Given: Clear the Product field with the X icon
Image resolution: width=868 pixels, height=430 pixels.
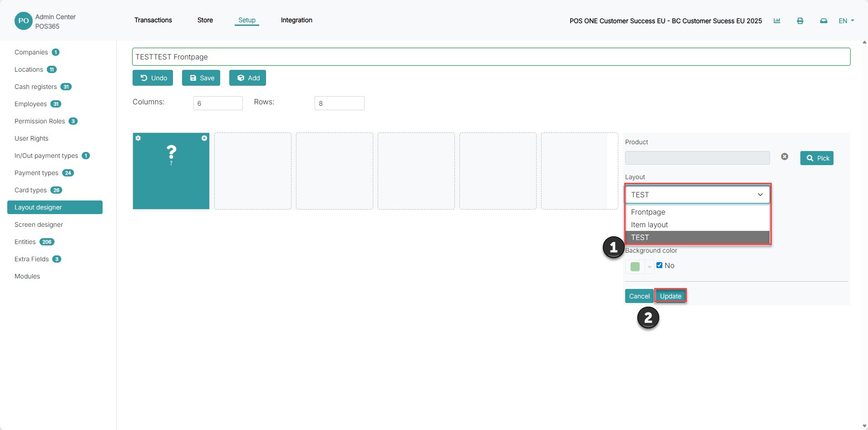Looking at the screenshot, I should point(784,156).
